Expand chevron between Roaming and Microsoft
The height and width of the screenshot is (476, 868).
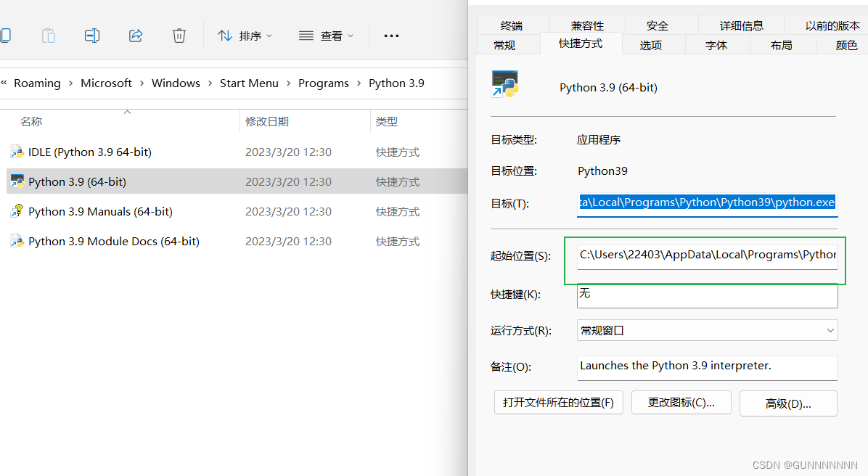click(x=71, y=83)
